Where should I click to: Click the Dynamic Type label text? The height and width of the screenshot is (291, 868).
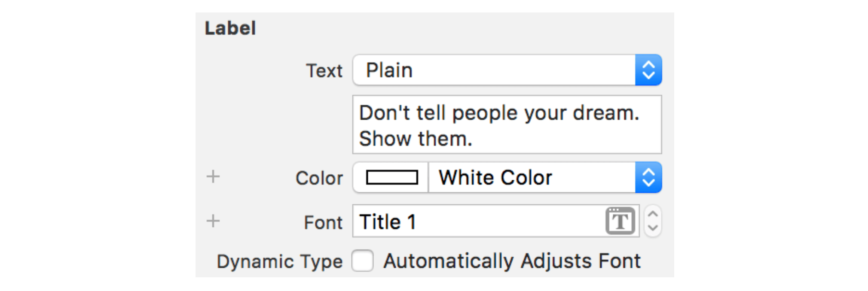coord(280,261)
